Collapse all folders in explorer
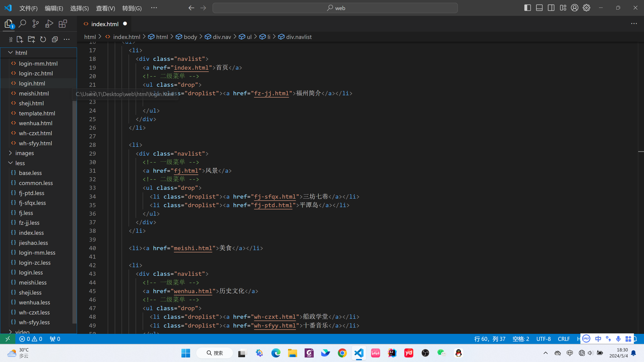644x362 pixels. tap(55, 39)
